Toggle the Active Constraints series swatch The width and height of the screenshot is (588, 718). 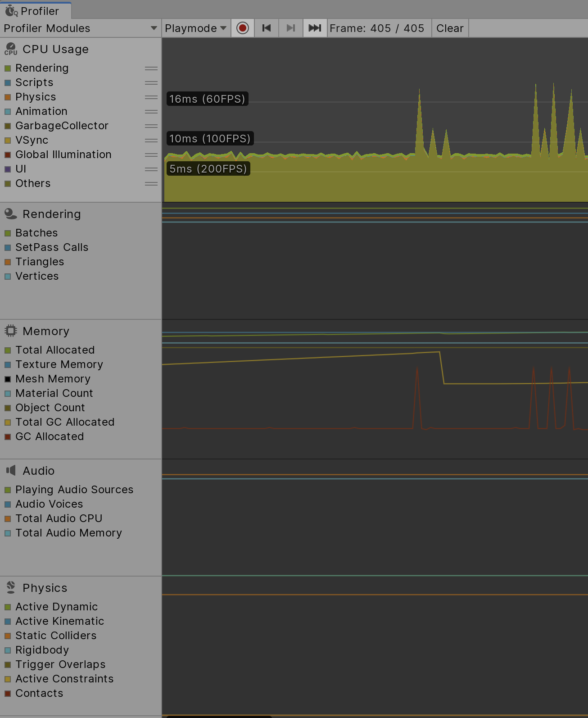point(8,679)
